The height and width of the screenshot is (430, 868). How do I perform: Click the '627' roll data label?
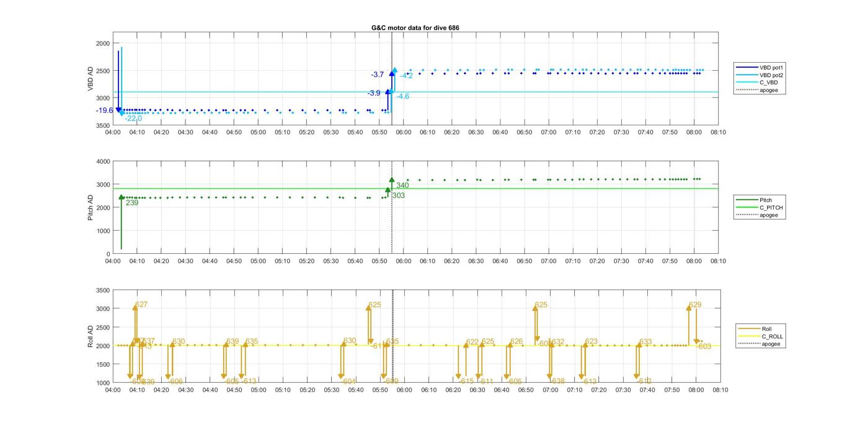coord(141,305)
